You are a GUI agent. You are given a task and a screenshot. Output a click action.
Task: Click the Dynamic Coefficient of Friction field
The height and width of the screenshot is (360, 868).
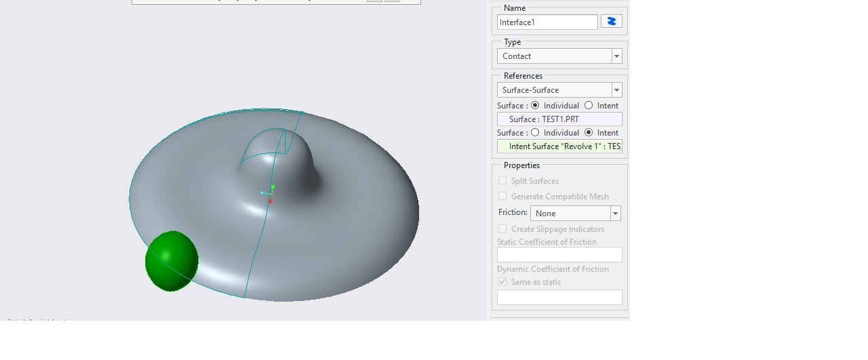pyautogui.click(x=559, y=298)
